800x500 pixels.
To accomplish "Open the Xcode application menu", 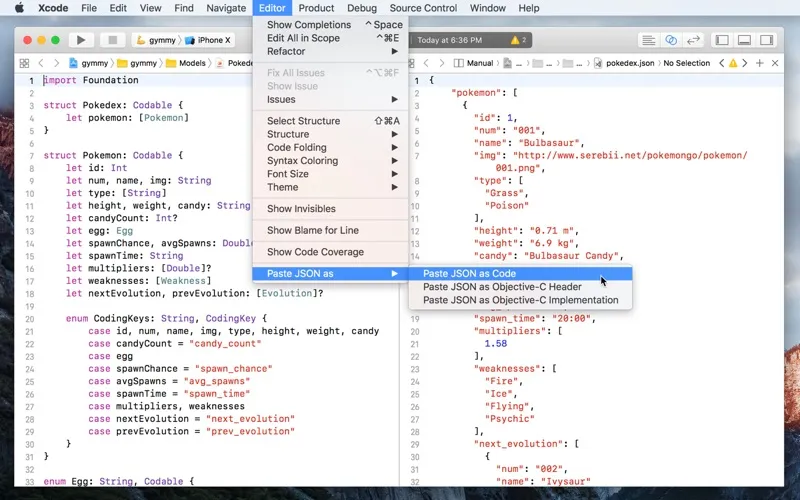I will (x=53, y=8).
